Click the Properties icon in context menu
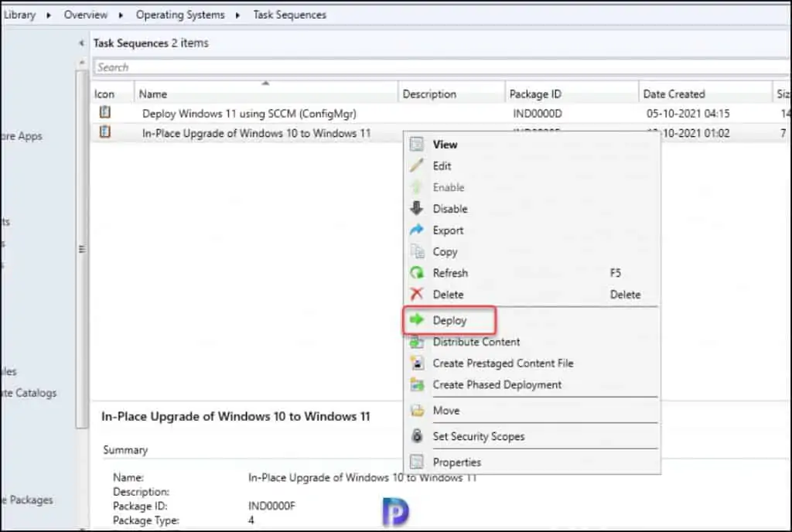Image resolution: width=792 pixels, height=532 pixels. point(417,462)
